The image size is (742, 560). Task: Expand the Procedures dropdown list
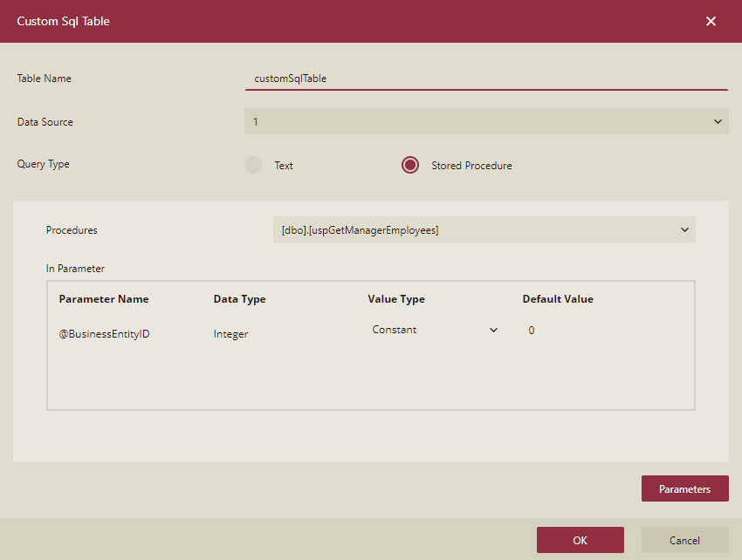pos(484,230)
